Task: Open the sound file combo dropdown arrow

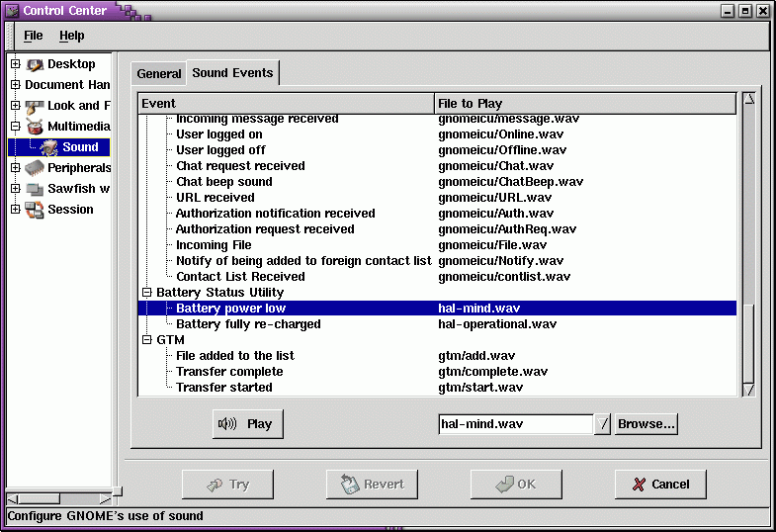Action: tap(603, 424)
